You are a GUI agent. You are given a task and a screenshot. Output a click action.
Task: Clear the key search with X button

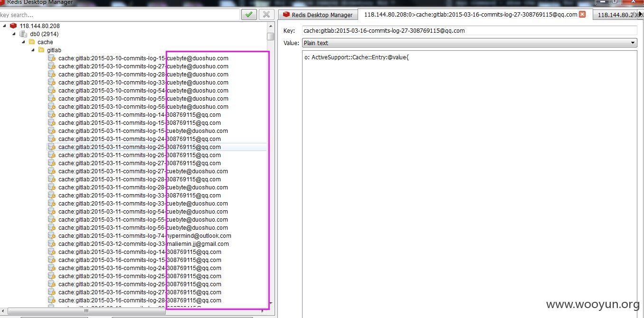[x=266, y=15]
